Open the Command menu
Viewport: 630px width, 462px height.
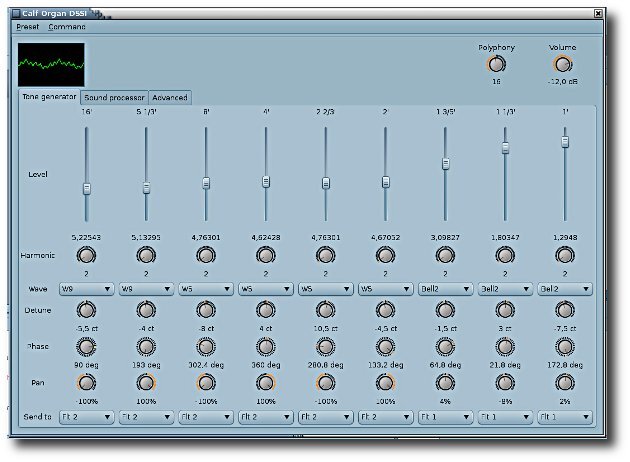[67, 27]
